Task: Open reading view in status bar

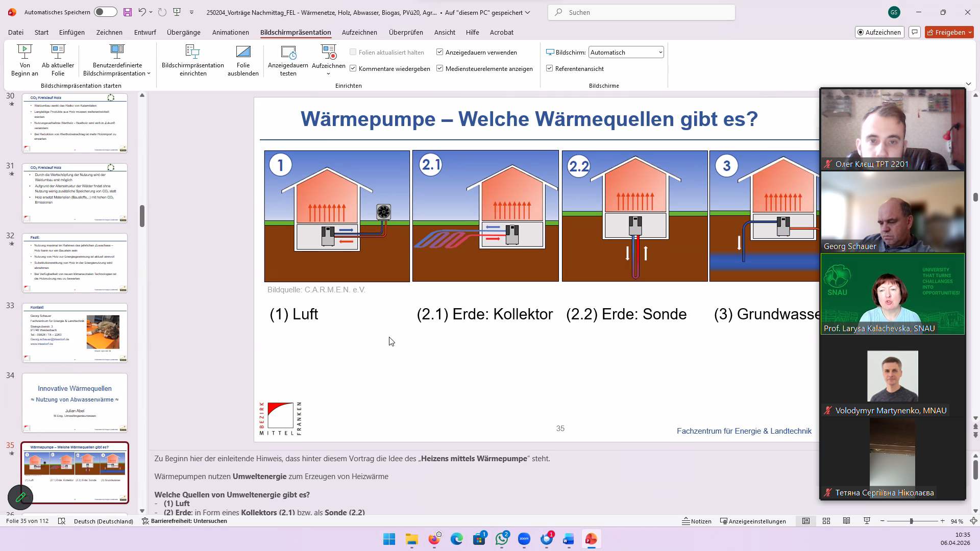Action: point(846,521)
